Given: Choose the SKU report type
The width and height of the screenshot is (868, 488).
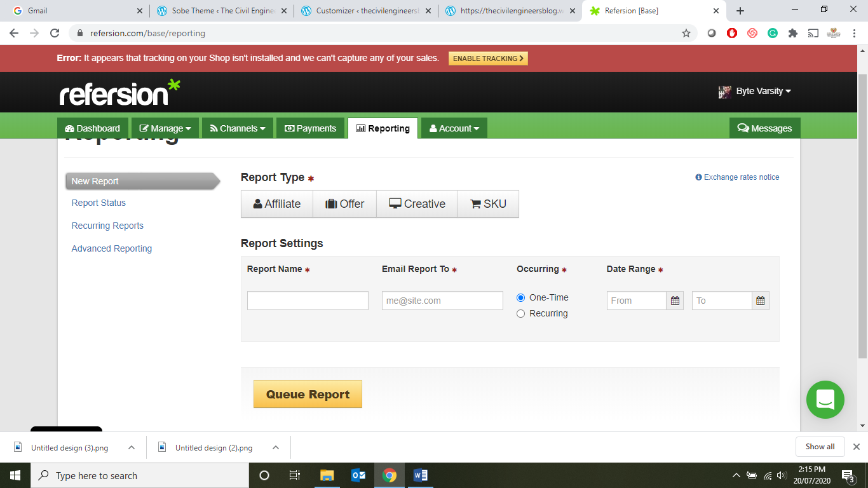Looking at the screenshot, I should (x=489, y=204).
